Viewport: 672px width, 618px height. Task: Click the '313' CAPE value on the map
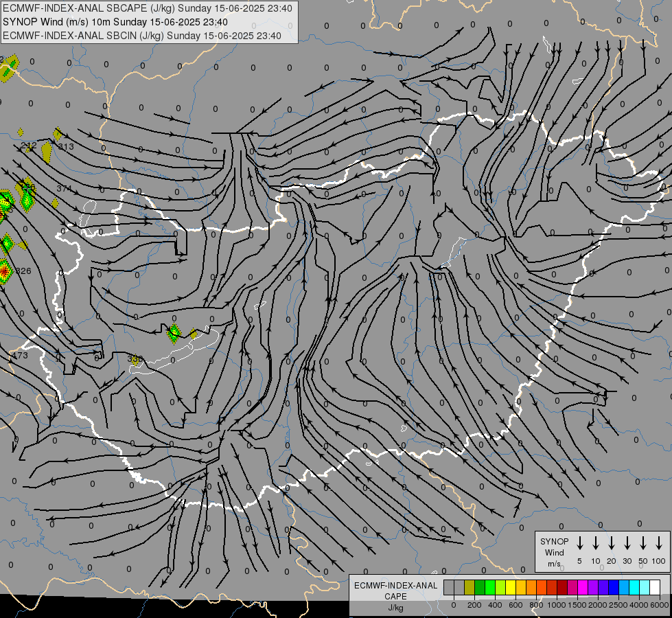[66, 147]
